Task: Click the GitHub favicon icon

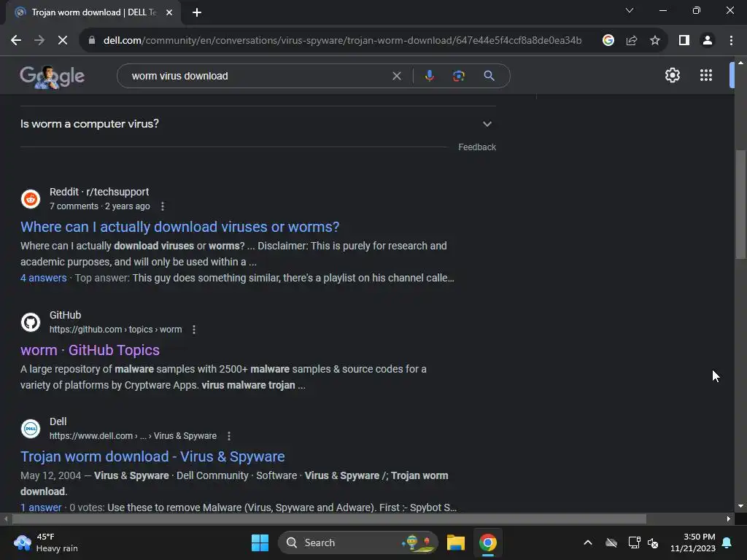Action: [x=31, y=322]
